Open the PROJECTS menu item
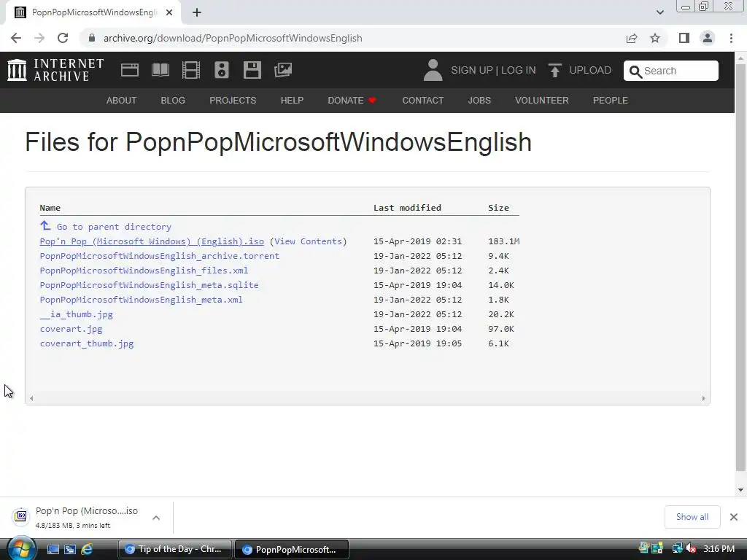Viewport: 747px width, 560px height. point(233,101)
